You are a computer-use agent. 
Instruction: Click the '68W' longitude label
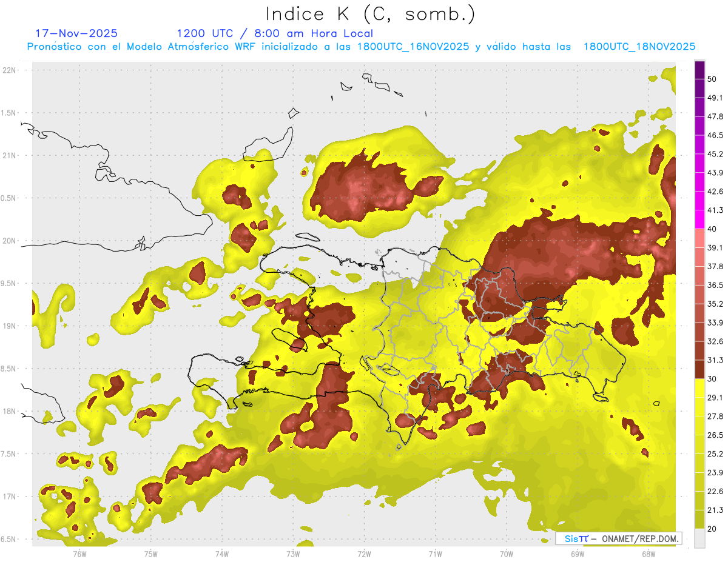pos(649,554)
